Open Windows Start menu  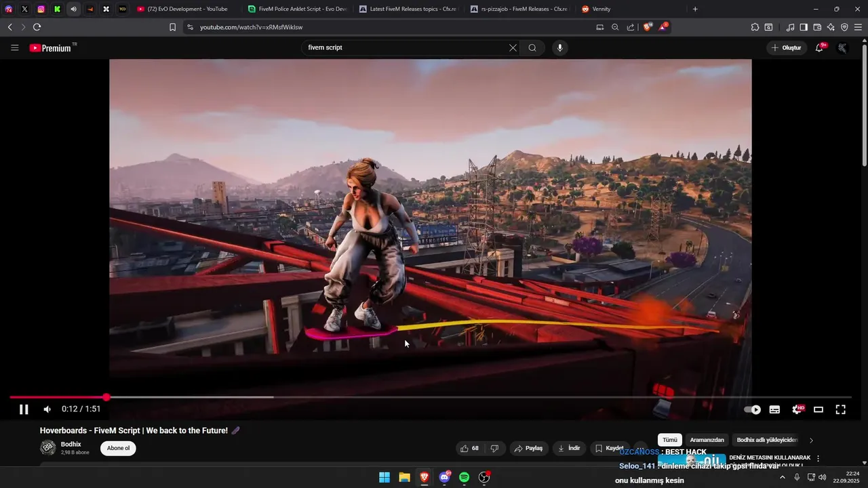384,477
